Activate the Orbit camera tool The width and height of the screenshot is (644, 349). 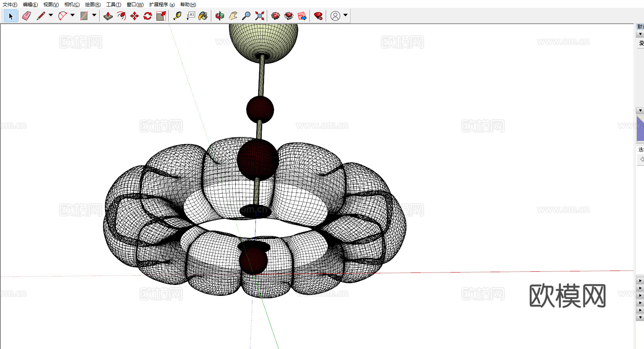[220, 16]
